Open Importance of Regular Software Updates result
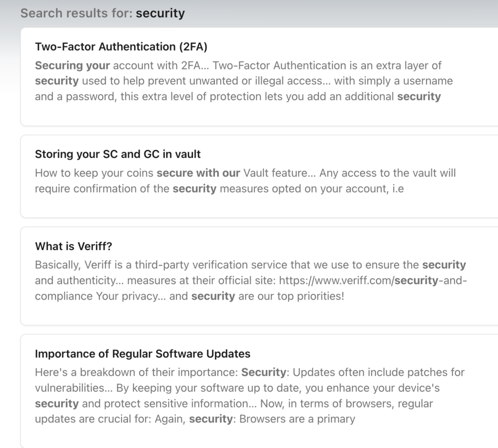This screenshot has width=498, height=448. pyautogui.click(x=142, y=354)
